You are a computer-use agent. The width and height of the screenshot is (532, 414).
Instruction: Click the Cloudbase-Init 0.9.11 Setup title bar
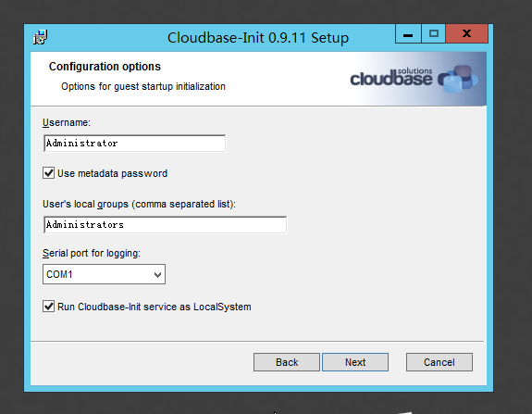(258, 38)
